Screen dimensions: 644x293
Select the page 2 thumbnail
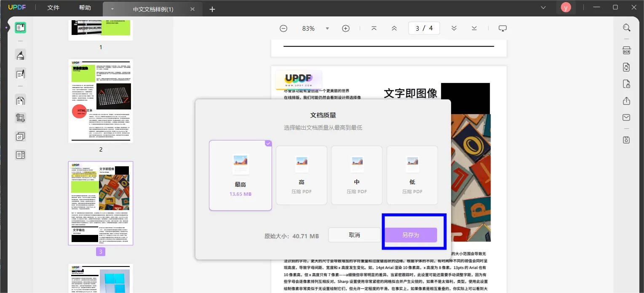coord(101,101)
